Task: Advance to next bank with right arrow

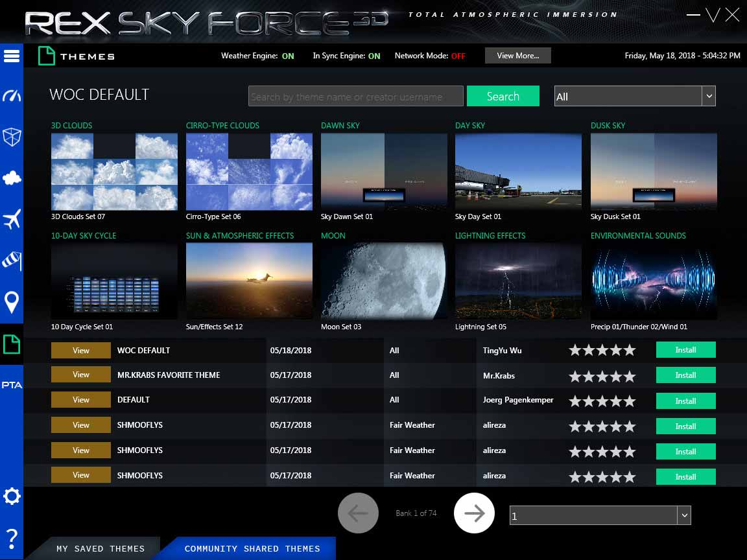Action: (x=474, y=513)
